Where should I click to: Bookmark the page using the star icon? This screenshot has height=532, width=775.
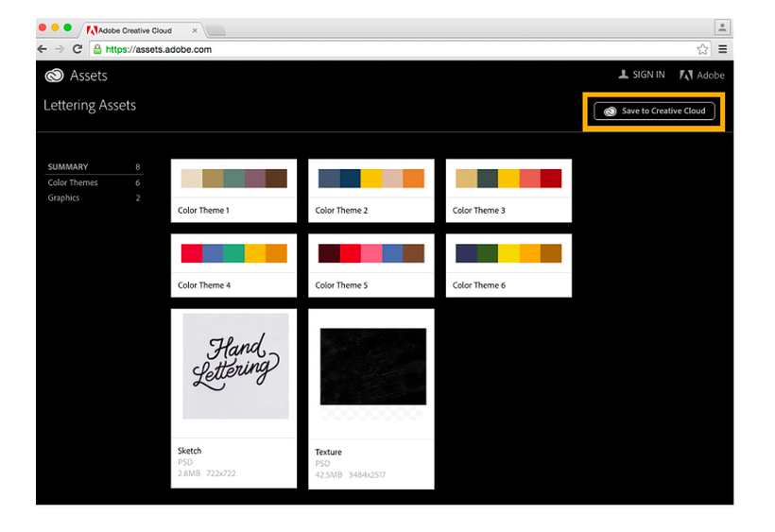point(702,49)
